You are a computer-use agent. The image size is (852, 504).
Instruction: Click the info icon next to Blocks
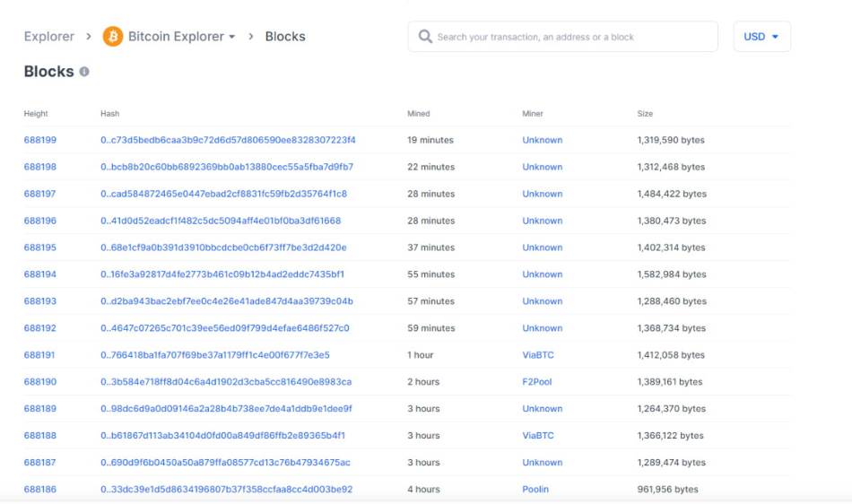pos(84,71)
